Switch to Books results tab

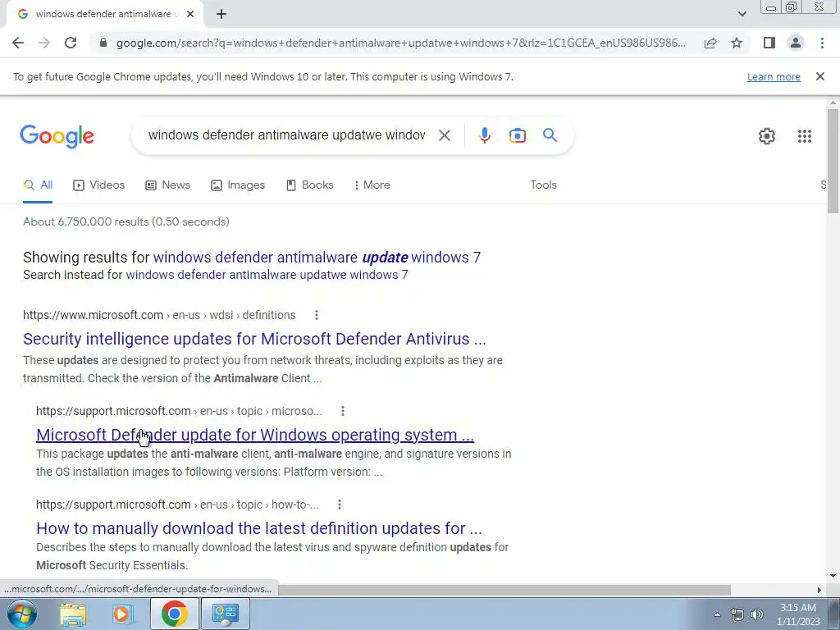[309, 185]
